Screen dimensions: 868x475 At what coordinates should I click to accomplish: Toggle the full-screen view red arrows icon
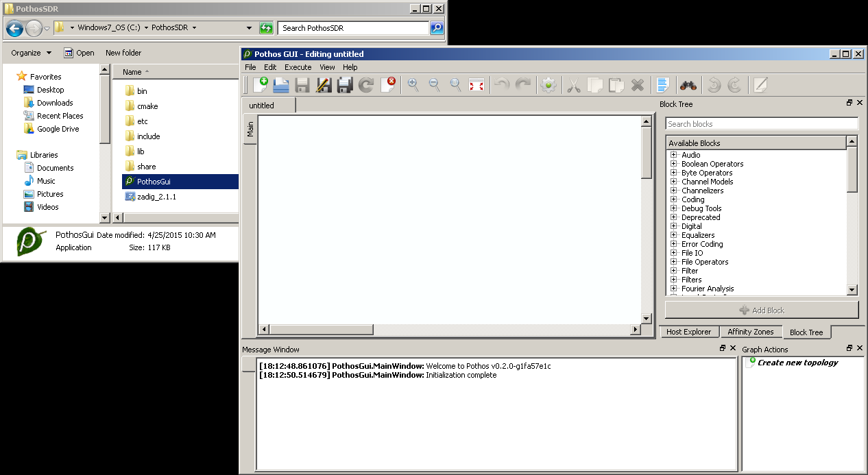click(477, 85)
